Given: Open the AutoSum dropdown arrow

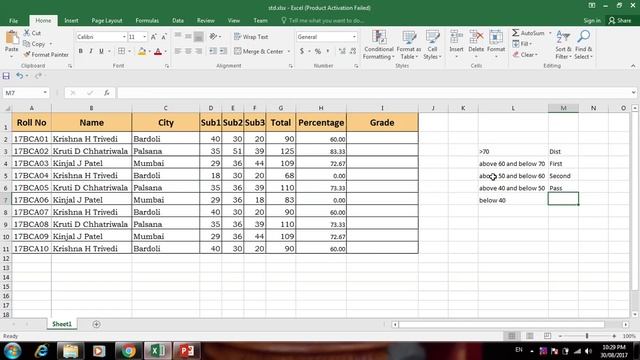Looking at the screenshot, I should pos(550,33).
